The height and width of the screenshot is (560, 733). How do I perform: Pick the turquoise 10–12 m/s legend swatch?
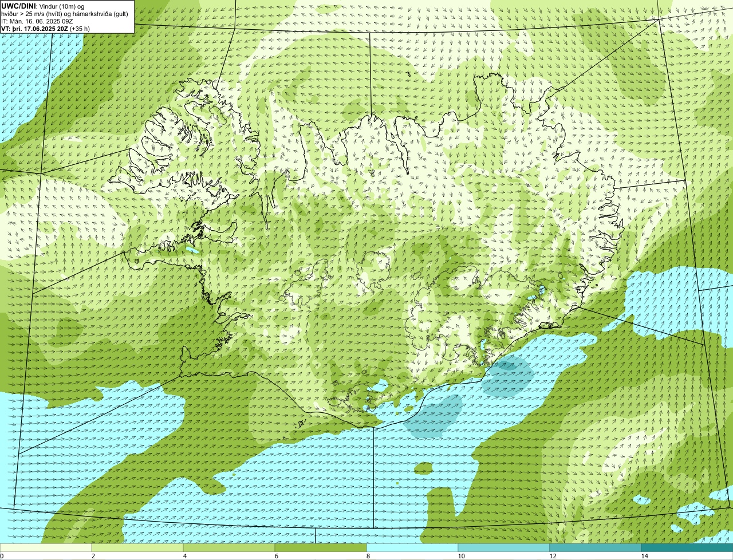[504, 548]
